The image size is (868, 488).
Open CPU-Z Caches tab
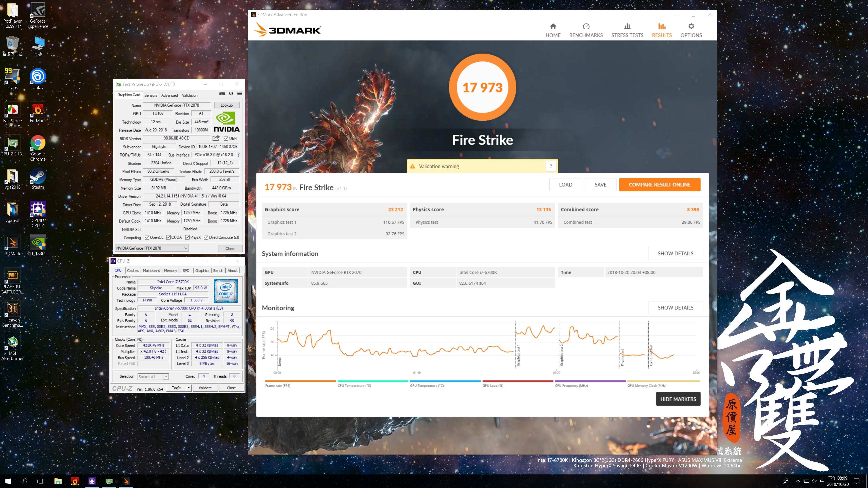pos(133,270)
